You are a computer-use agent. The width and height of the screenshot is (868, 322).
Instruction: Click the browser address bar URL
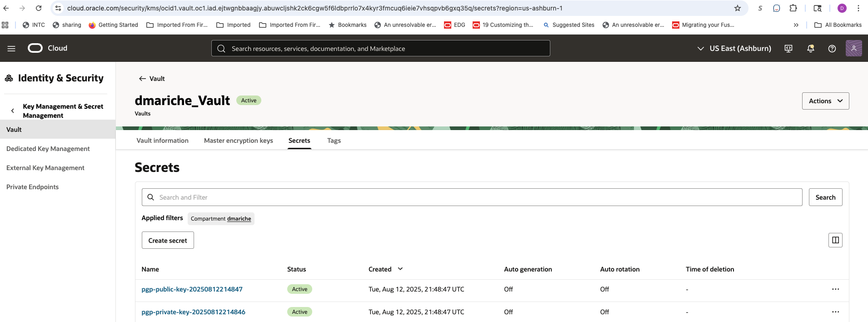(x=314, y=8)
